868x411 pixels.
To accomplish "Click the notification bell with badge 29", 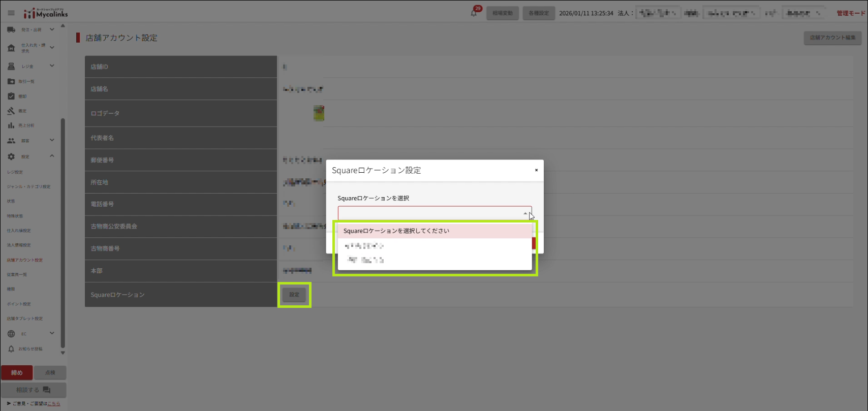I will click(474, 13).
